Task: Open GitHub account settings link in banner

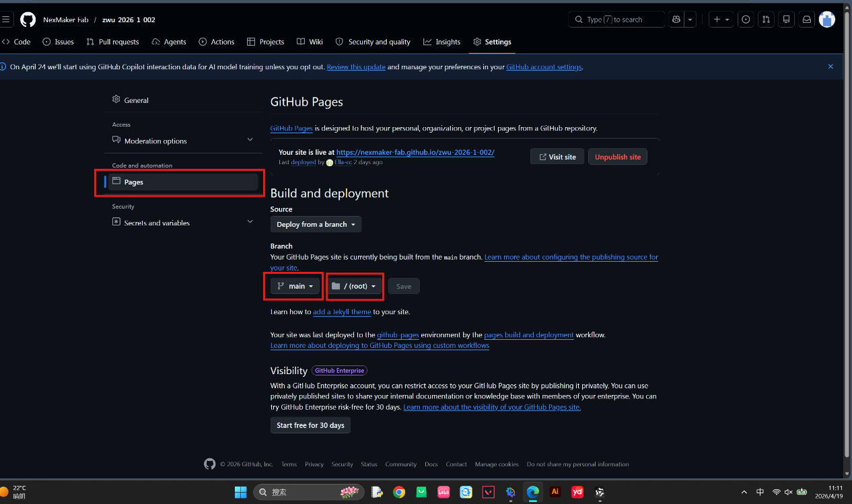Action: pyautogui.click(x=544, y=67)
